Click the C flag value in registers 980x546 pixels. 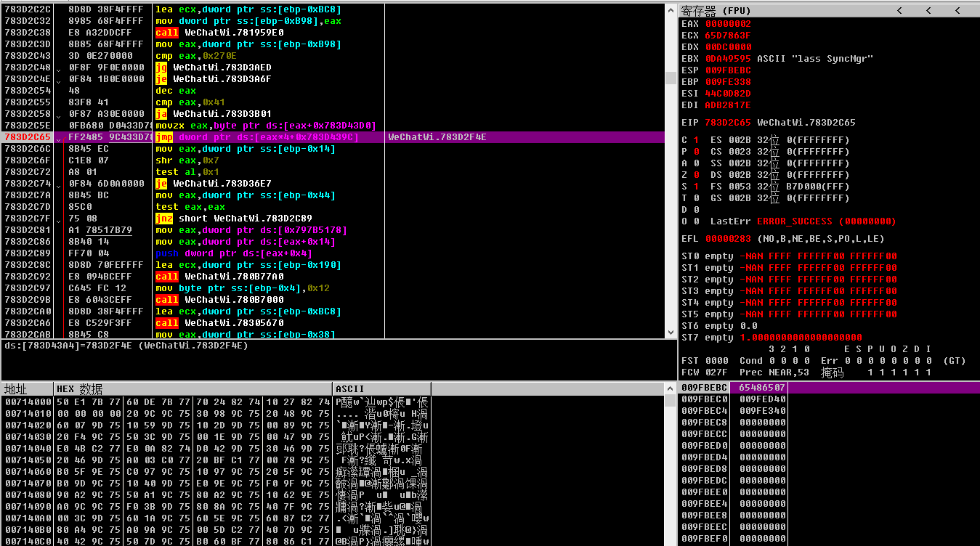coord(696,140)
